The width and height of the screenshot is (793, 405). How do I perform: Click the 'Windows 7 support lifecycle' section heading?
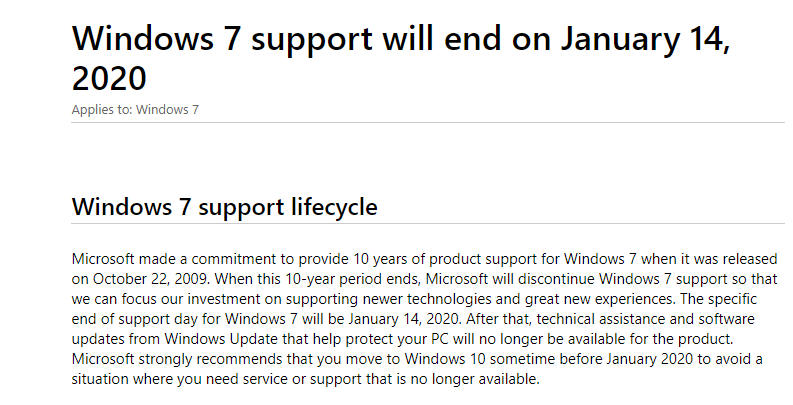(225, 207)
